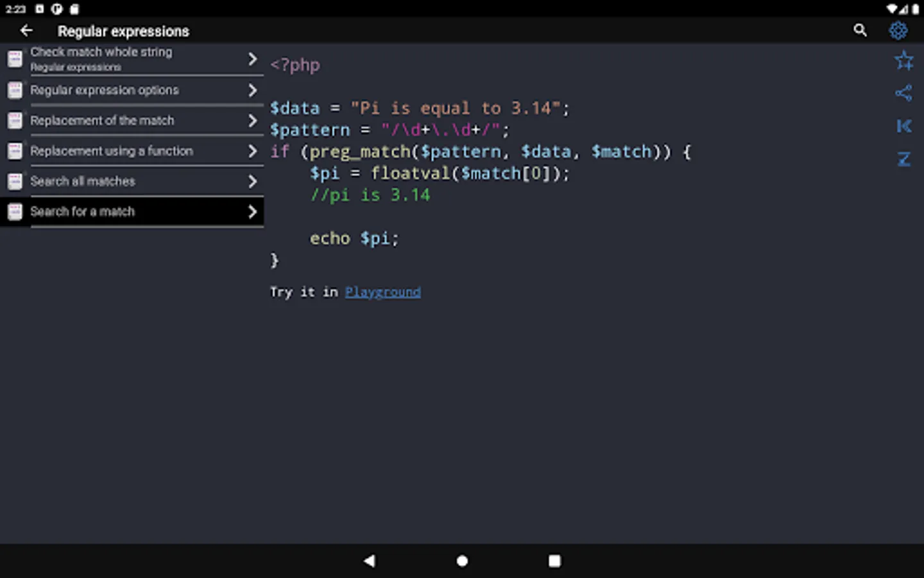Expand the Search for a match chevron
The width and height of the screenshot is (924, 578).
[x=253, y=212]
